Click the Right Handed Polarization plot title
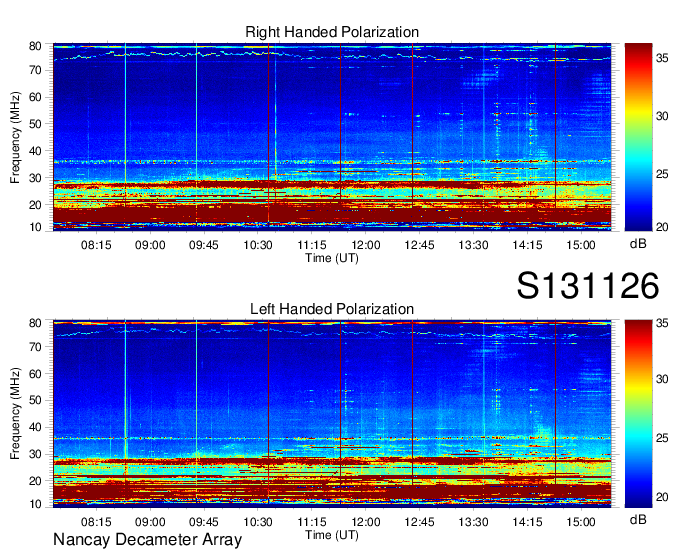The width and height of the screenshot is (680, 552). click(x=332, y=32)
